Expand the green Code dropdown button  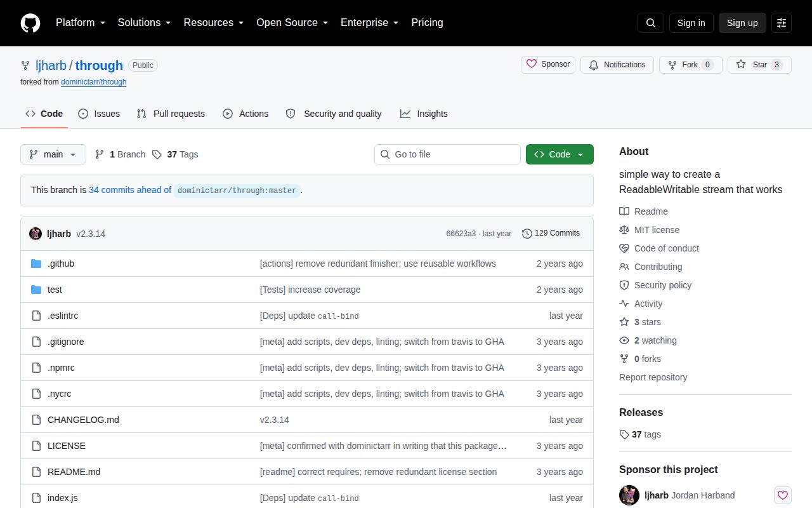point(560,154)
